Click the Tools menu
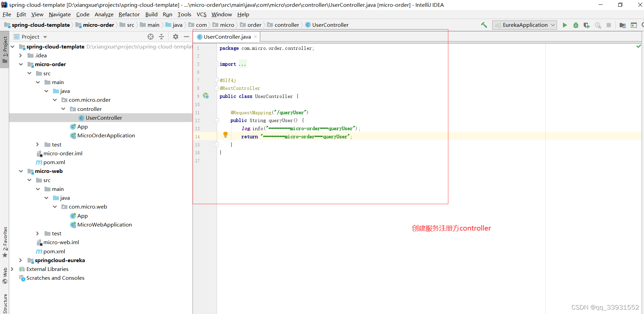644x314 pixels. pos(184,14)
